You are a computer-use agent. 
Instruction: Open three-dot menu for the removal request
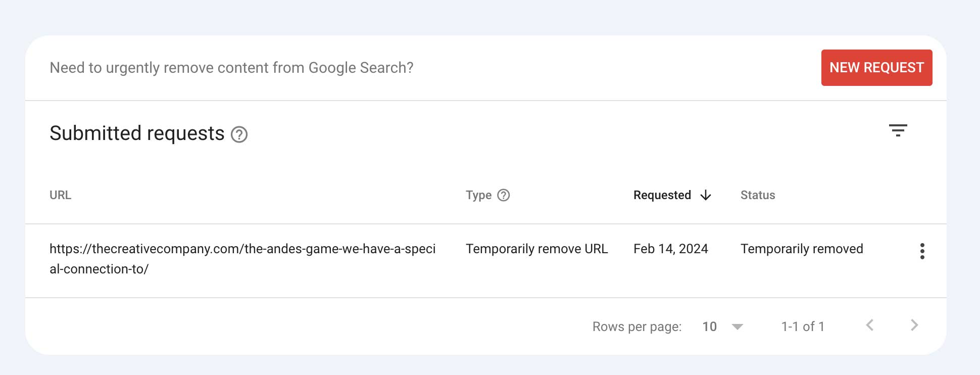tap(922, 251)
